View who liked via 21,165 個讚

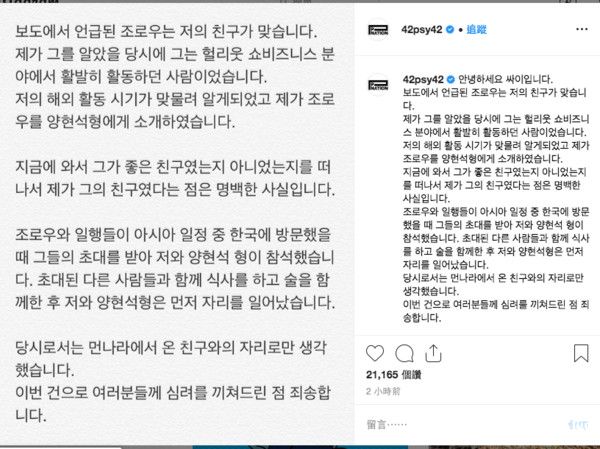(393, 374)
